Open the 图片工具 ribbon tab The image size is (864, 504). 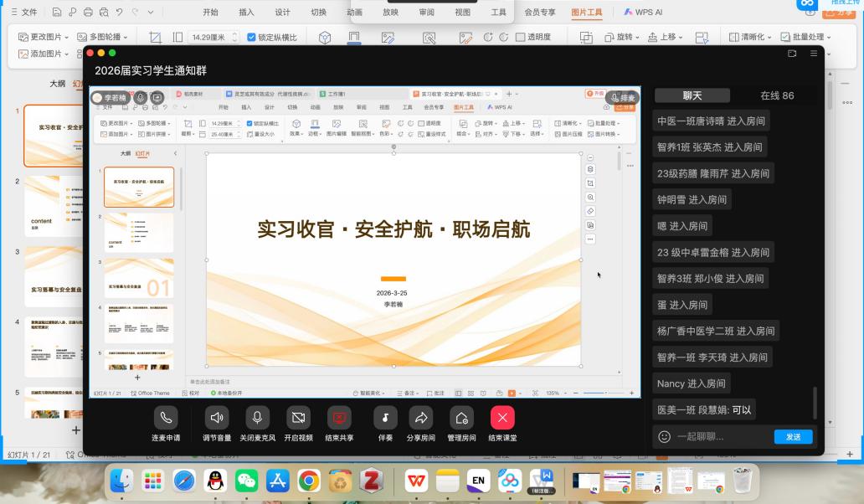point(586,13)
